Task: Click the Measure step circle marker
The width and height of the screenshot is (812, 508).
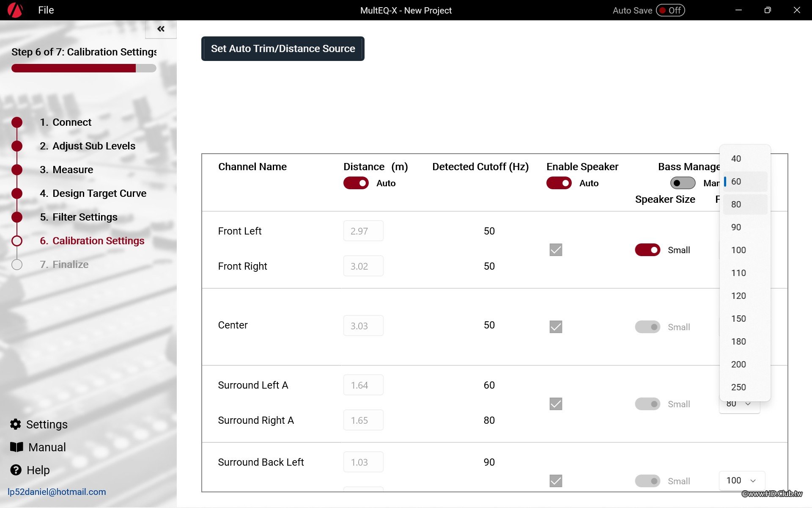Action: tap(17, 170)
